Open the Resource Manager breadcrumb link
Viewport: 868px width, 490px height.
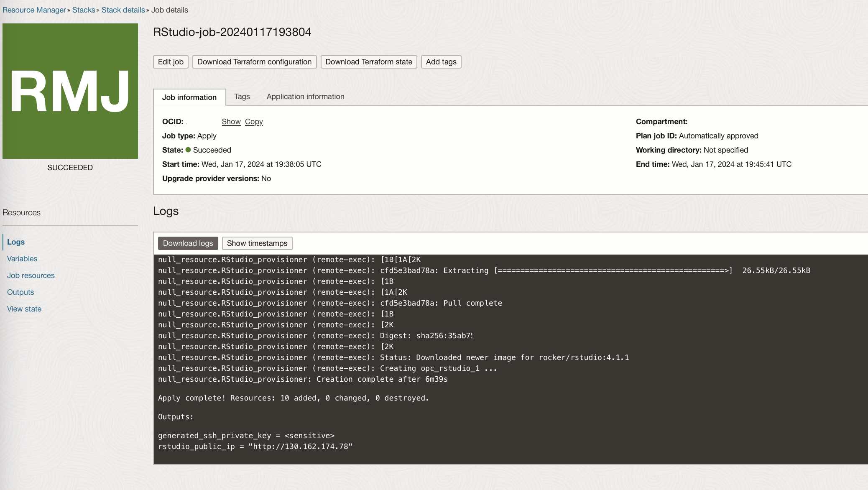coord(34,10)
